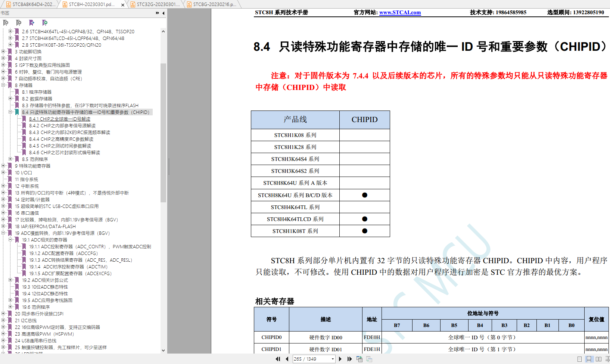Expand the 19.5 ADC应用参考线路图 node
The image size is (610, 364).
(x=10, y=300)
